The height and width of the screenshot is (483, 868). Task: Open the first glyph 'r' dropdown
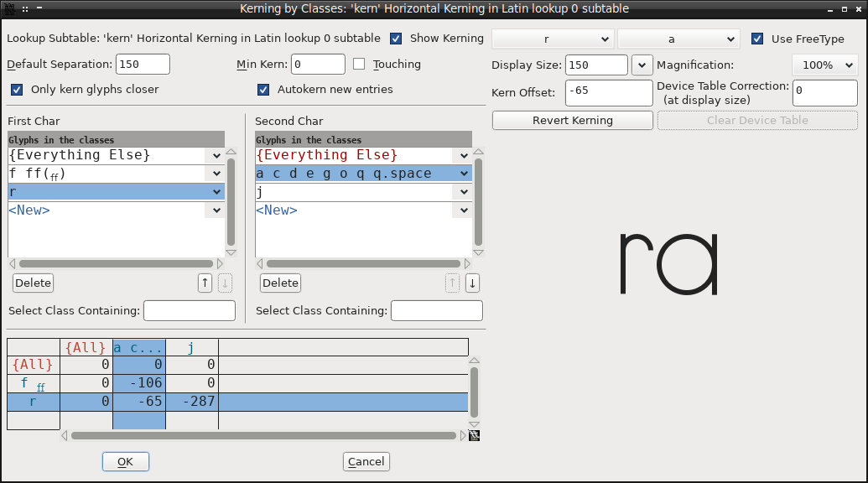click(x=553, y=39)
